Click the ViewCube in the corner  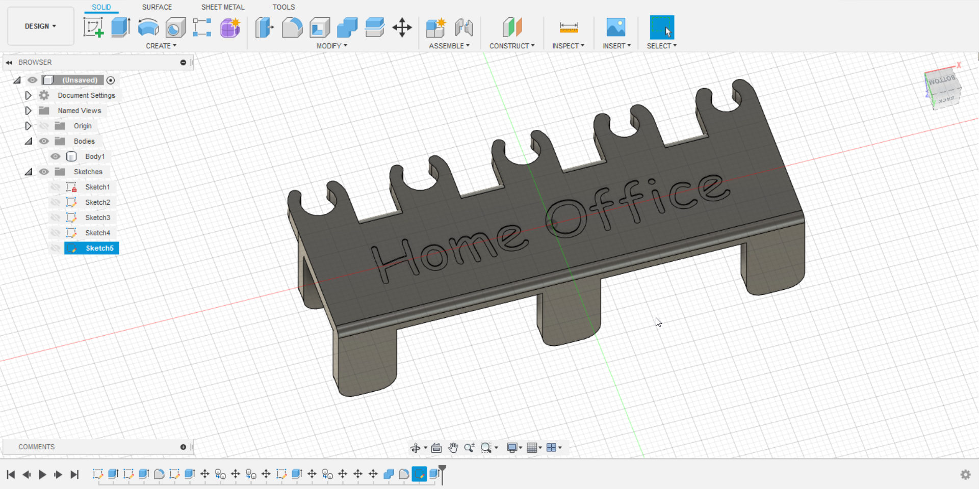click(943, 89)
